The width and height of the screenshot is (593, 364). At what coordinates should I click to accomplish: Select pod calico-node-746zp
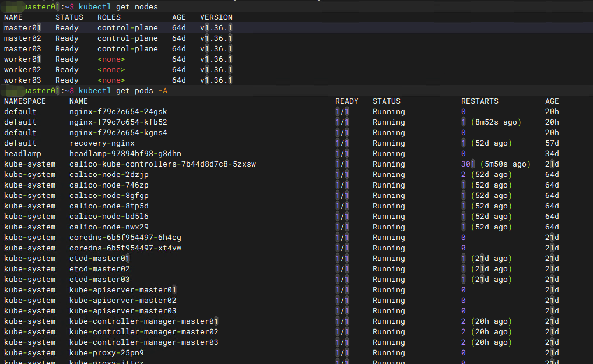pyautogui.click(x=109, y=185)
